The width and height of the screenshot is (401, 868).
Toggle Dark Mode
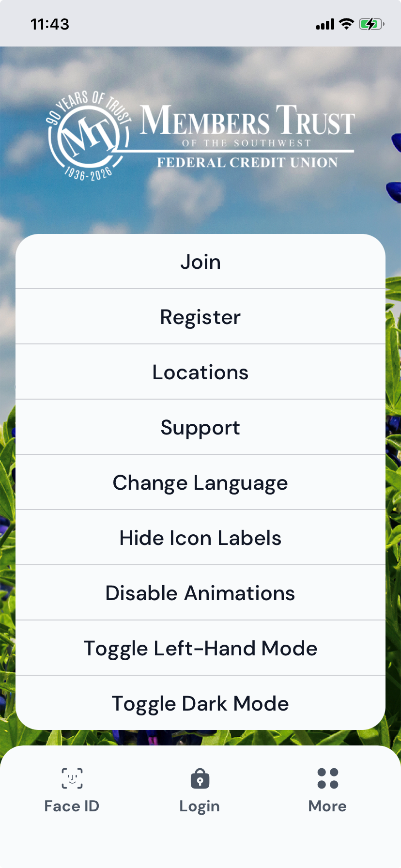pyautogui.click(x=200, y=703)
